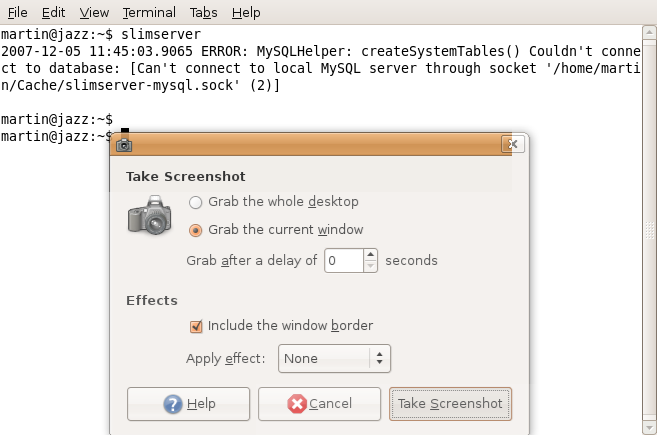Screen dimensions: 657x435
Task: Increase the delay seconds with up arrow
Action: (x=371, y=255)
